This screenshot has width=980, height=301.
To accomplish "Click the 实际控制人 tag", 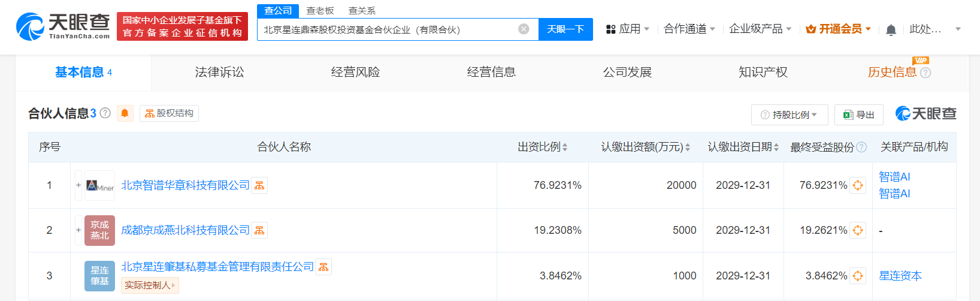I will coord(150,285).
